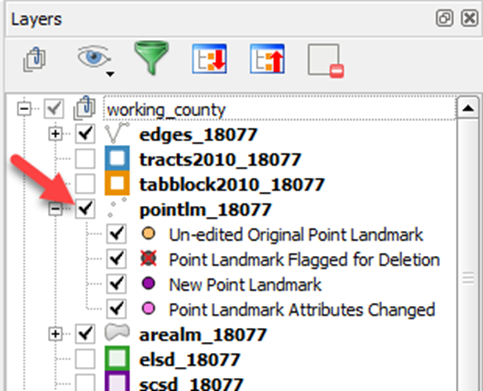483x391 pixels.
Task: Uncheck the New Point Landmark checkbox
Action: (x=117, y=284)
